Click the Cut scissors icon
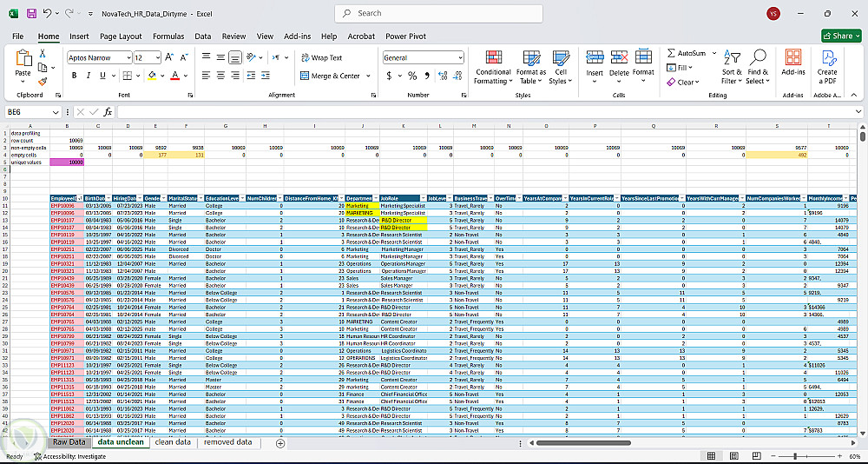Image resolution: width=868 pixels, height=464 pixels. click(42, 54)
